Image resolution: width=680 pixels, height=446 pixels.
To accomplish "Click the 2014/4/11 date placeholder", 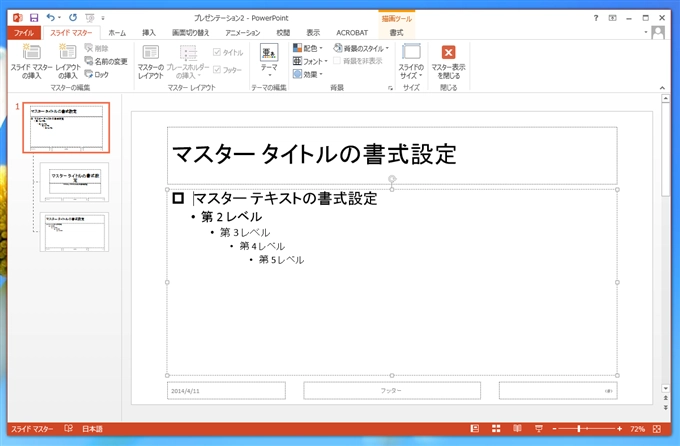I will tap(226, 390).
